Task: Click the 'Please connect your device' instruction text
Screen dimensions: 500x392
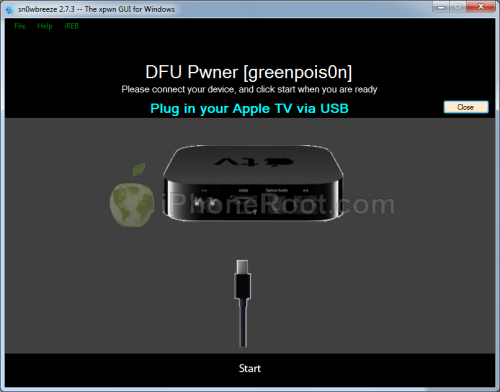Action: [x=249, y=89]
